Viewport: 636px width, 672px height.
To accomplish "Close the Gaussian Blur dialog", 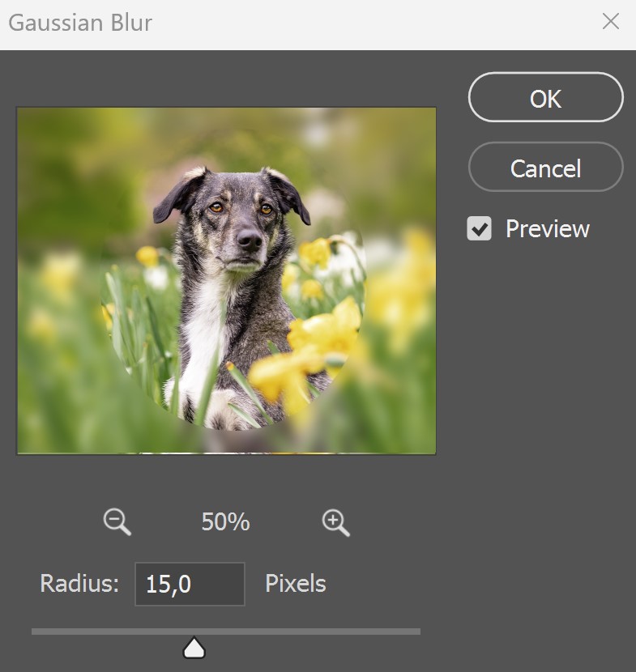I will [x=610, y=21].
